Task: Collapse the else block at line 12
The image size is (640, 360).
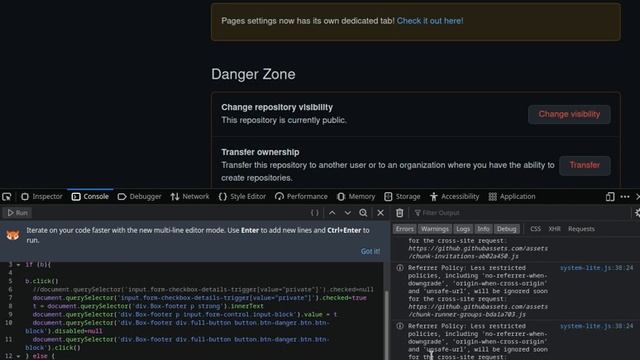Action: [x=18, y=356]
